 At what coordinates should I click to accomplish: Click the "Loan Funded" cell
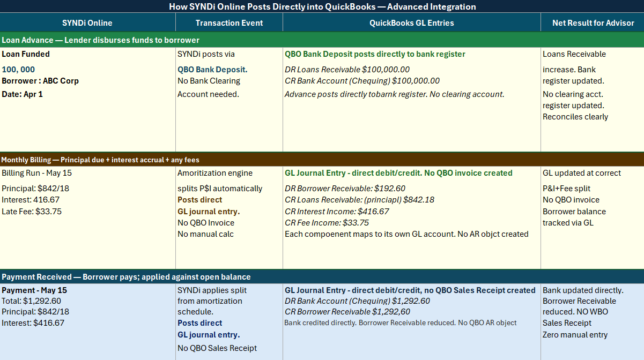[26, 54]
